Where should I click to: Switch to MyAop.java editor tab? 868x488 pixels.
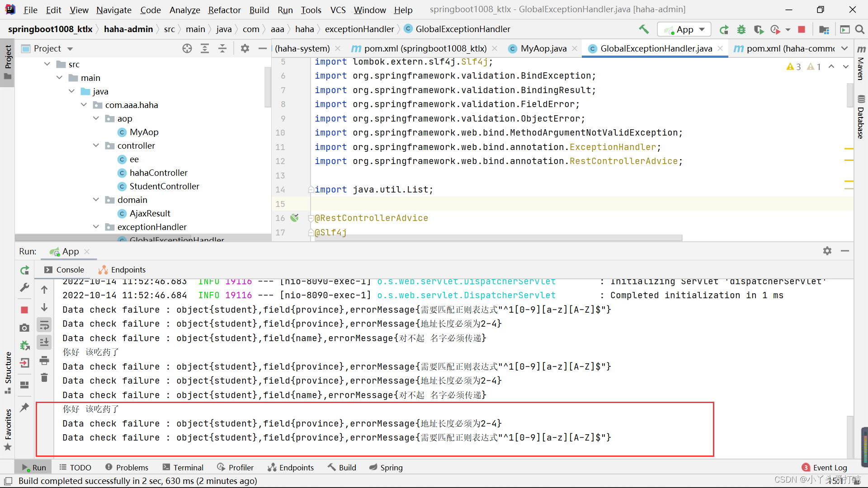click(543, 48)
